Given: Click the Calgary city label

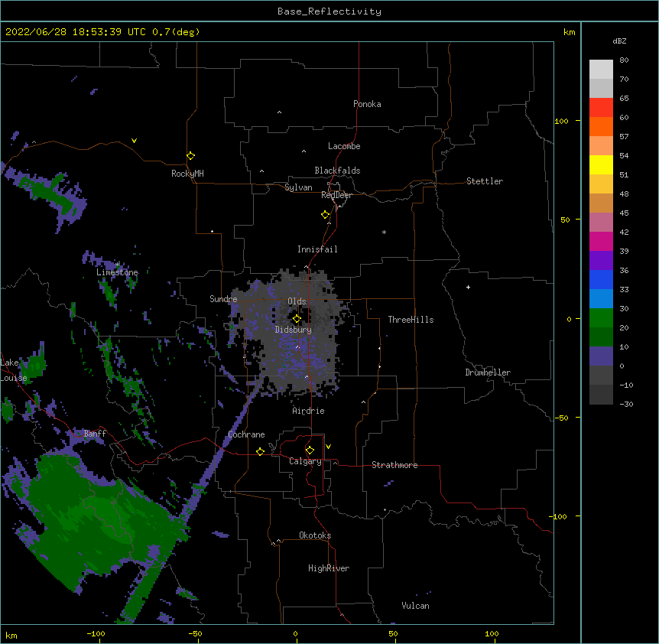Looking at the screenshot, I should click(x=306, y=461).
